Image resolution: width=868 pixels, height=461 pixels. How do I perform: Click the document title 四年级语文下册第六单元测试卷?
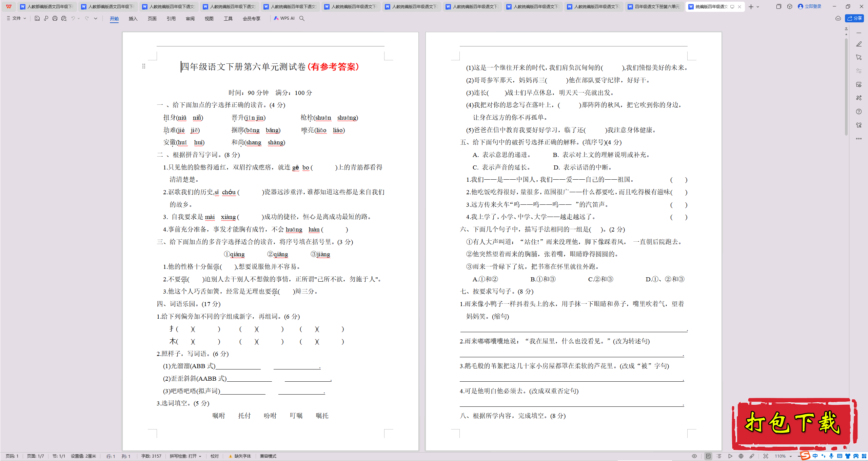pyautogui.click(x=243, y=67)
